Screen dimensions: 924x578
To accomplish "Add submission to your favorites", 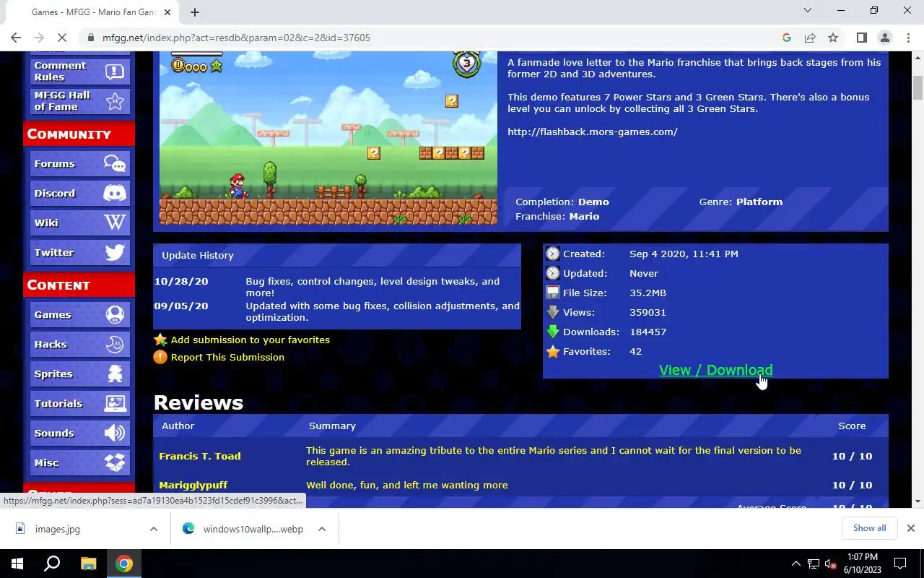I will tap(250, 340).
